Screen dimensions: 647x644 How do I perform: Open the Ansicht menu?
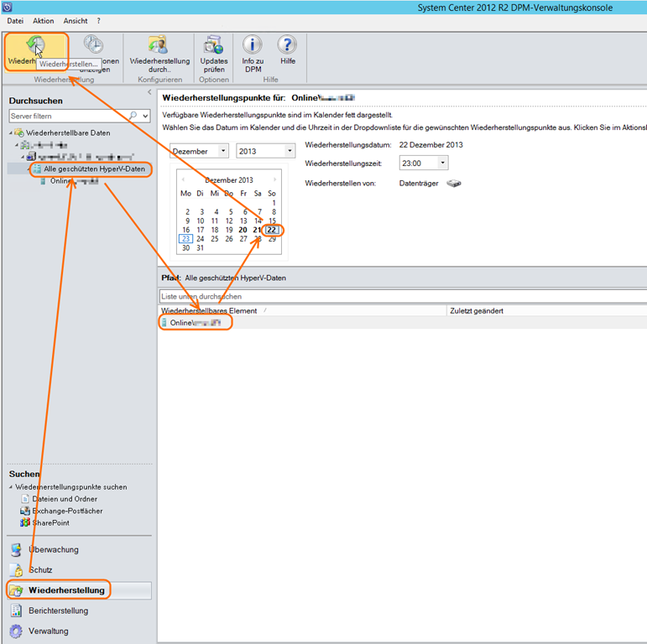76,20
